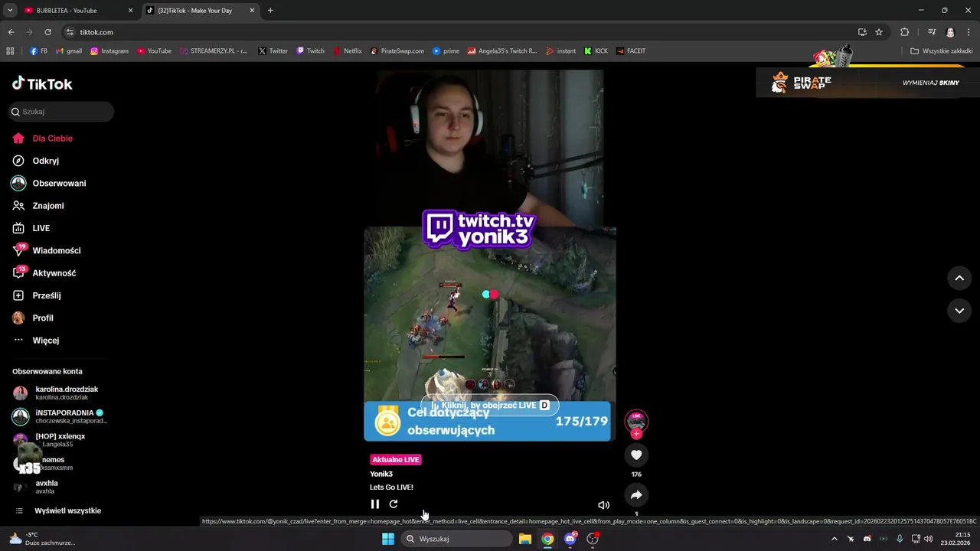Show hidden system tray icons
The width and height of the screenshot is (980, 551).
834,539
